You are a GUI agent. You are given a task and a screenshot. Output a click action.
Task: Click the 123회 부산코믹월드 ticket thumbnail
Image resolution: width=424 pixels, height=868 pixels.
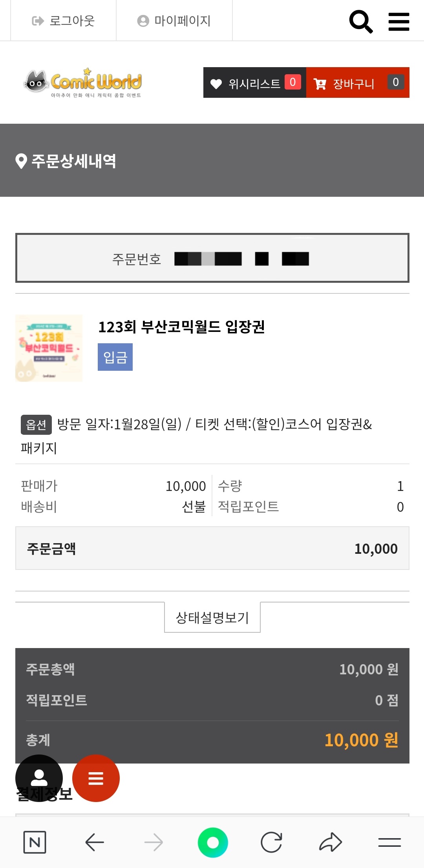click(49, 348)
